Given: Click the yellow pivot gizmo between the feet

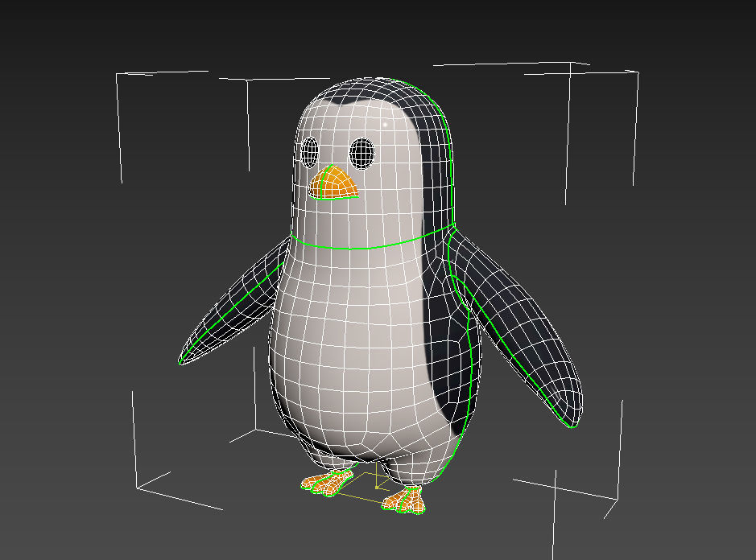Looking at the screenshot, I should (377, 488).
